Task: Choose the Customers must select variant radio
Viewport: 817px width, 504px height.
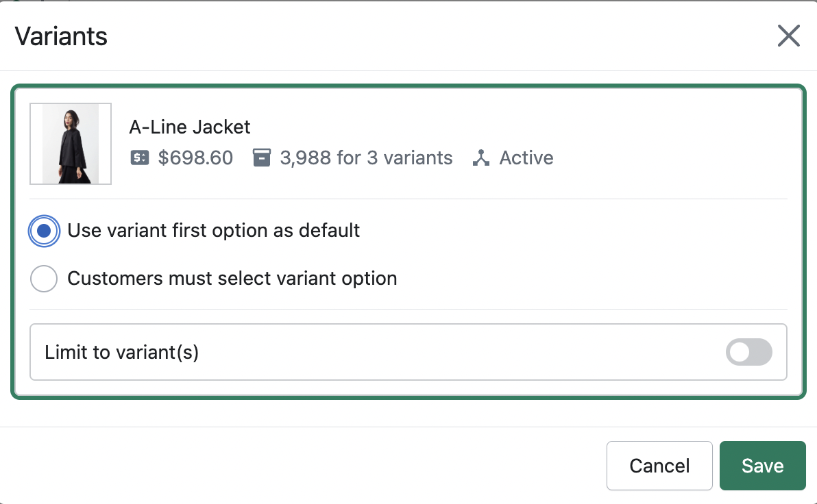Action: pyautogui.click(x=44, y=279)
